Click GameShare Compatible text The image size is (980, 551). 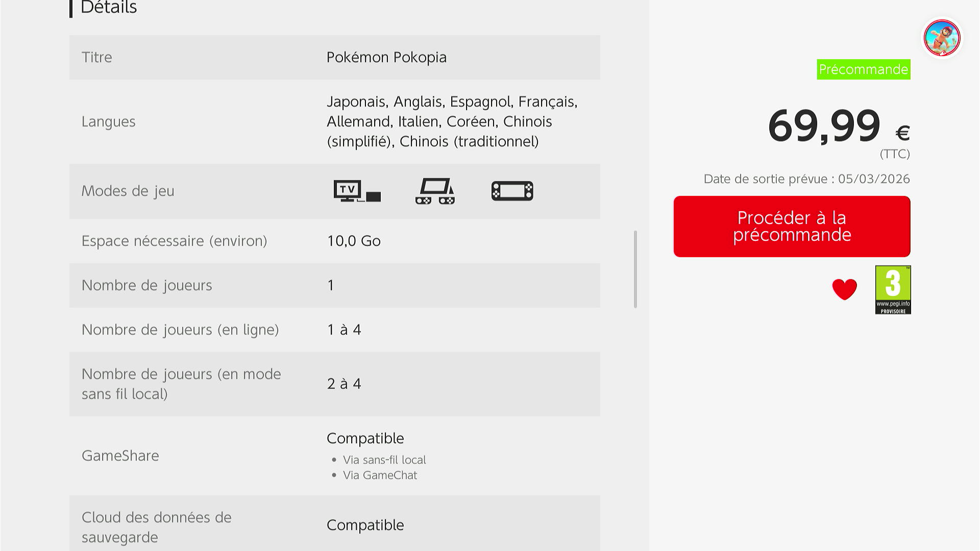click(365, 438)
